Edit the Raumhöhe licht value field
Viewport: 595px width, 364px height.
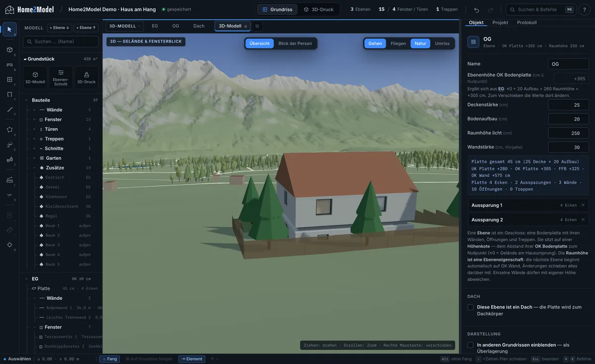coord(568,133)
